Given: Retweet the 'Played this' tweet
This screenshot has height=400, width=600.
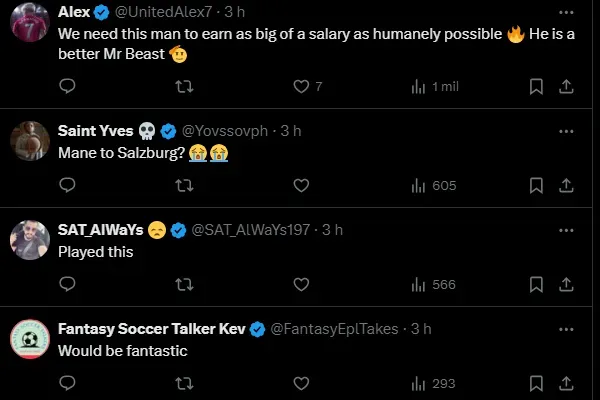Looking at the screenshot, I should click(x=184, y=284).
